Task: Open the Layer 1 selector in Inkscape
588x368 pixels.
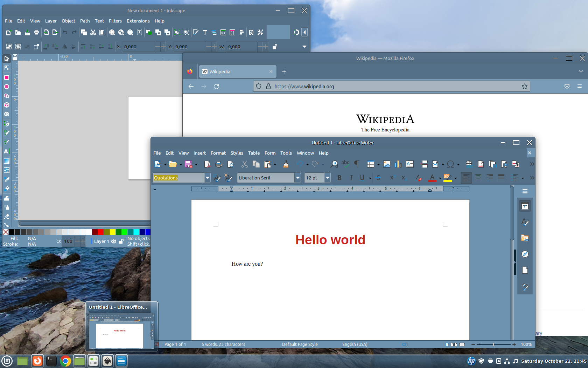Action: pos(101,241)
